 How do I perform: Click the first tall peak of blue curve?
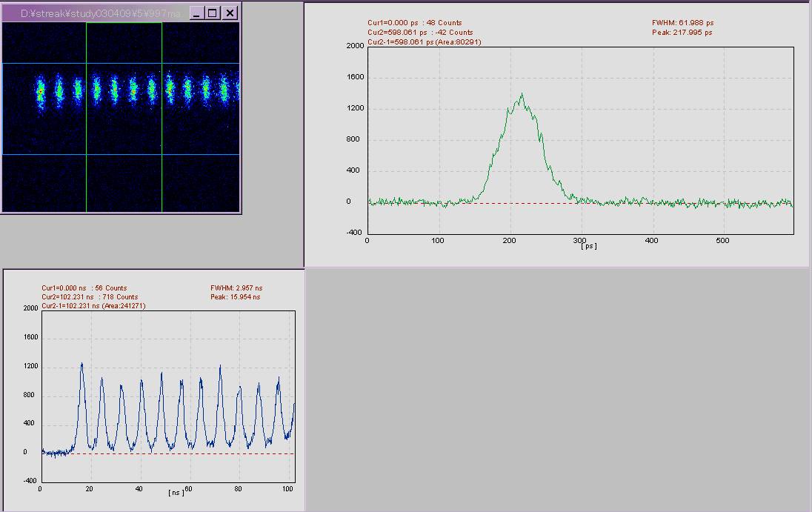(81, 365)
